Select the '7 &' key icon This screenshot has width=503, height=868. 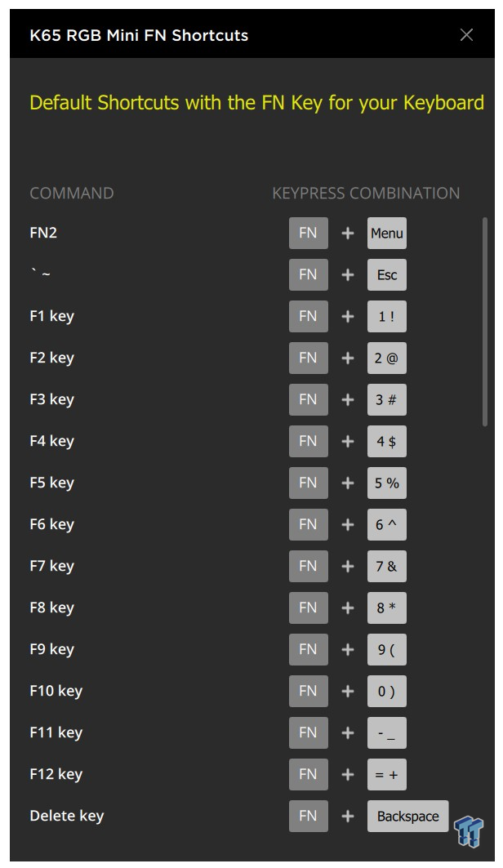(x=387, y=566)
